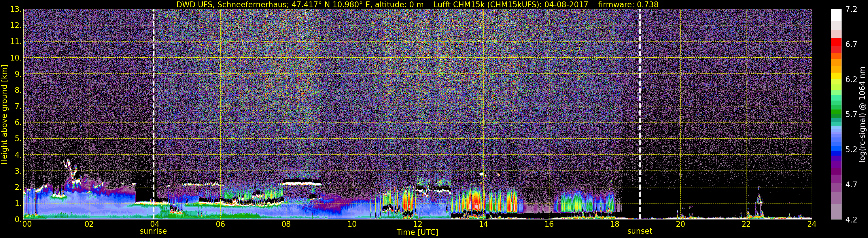Select the red segment of the colorbar

click(x=836, y=42)
